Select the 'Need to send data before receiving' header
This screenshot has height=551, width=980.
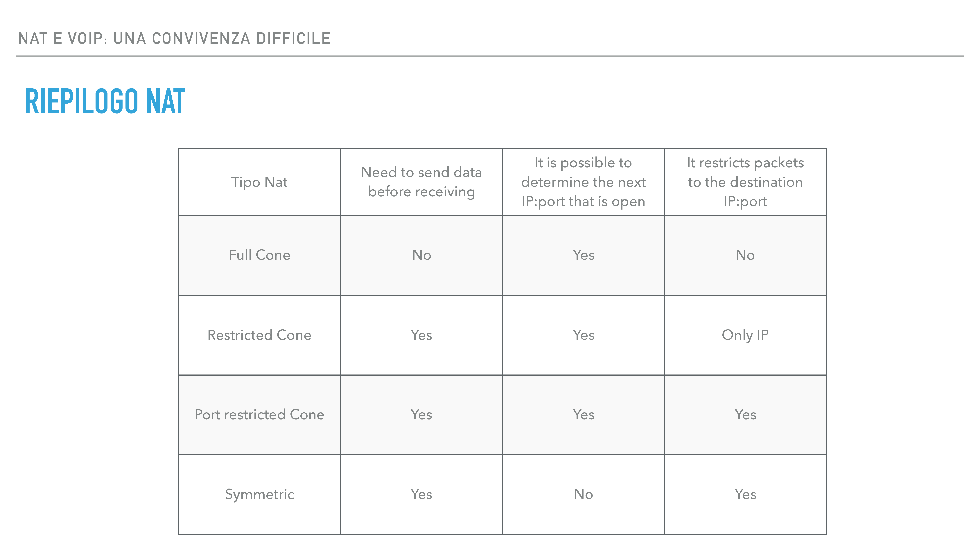pos(421,182)
